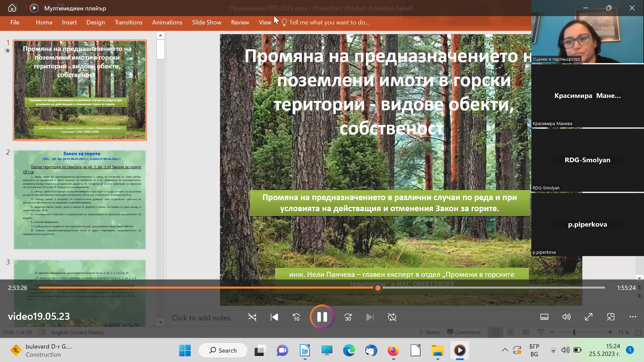644x362 pixels.
Task: Skip back 10 seconds
Action: click(297, 317)
